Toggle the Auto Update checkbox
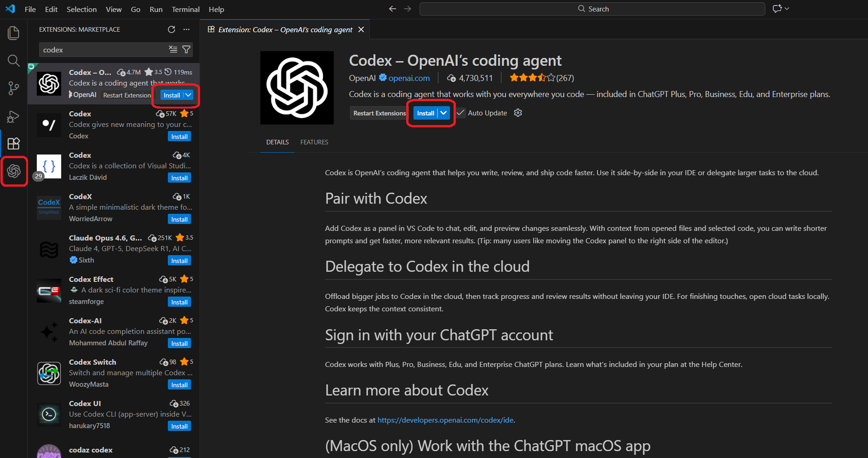The image size is (868, 458). click(x=460, y=113)
